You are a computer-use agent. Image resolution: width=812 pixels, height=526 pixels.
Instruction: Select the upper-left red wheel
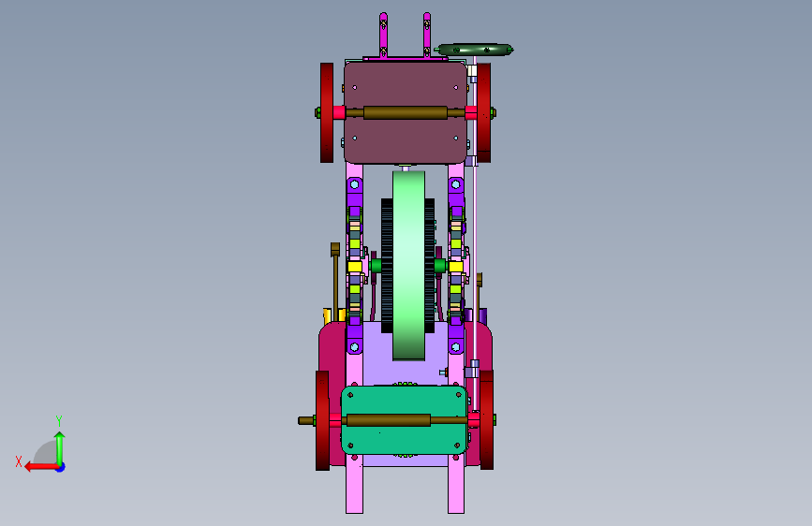point(326,113)
